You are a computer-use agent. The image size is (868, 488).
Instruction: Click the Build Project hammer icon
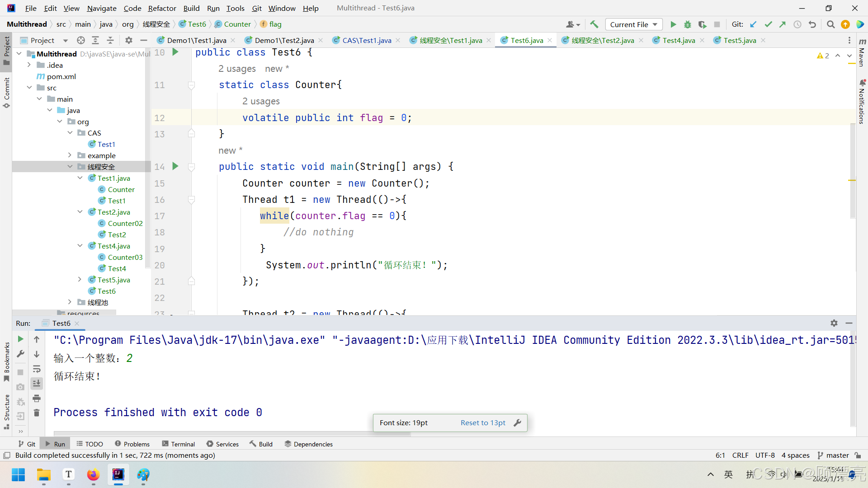[x=594, y=24]
